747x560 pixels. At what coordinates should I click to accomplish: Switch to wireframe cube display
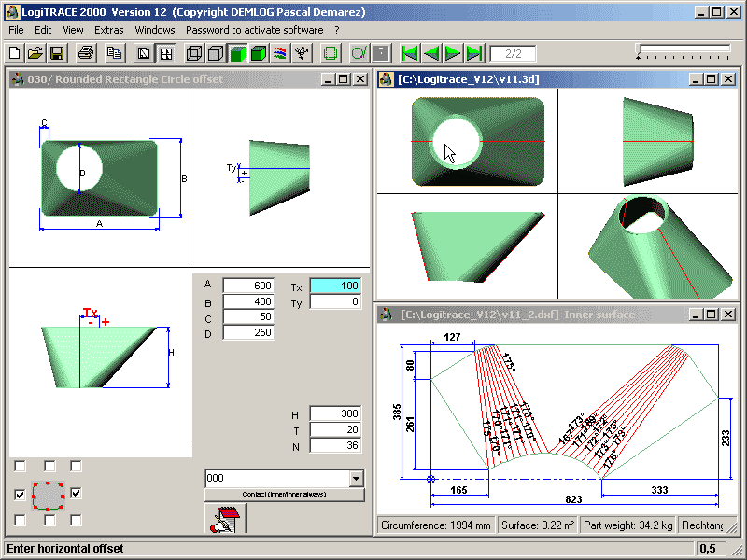point(194,53)
